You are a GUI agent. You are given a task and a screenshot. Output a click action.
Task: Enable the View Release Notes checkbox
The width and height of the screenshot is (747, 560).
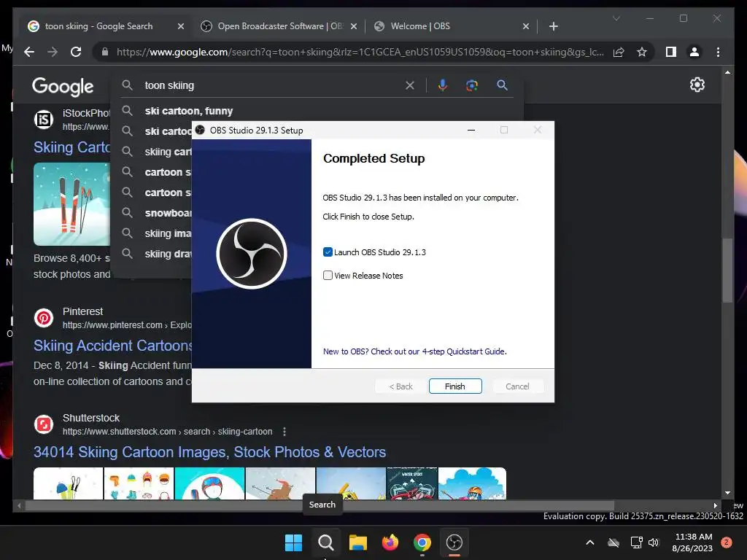pyautogui.click(x=328, y=275)
